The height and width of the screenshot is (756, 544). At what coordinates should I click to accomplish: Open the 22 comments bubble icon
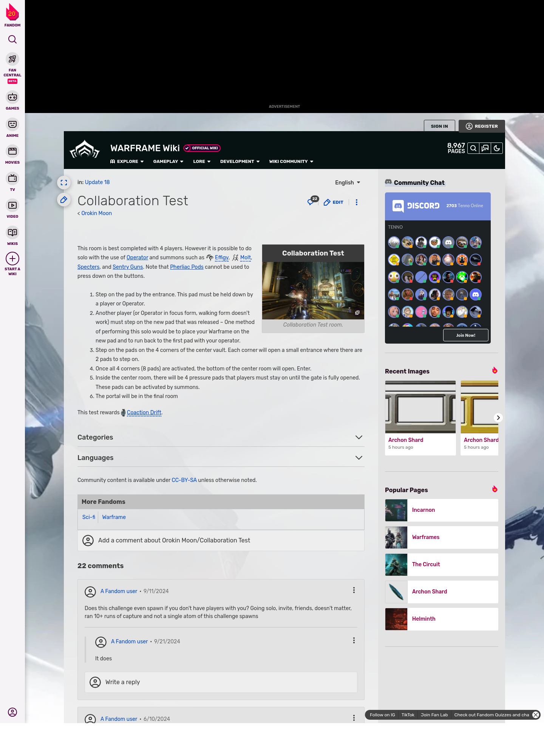click(312, 201)
